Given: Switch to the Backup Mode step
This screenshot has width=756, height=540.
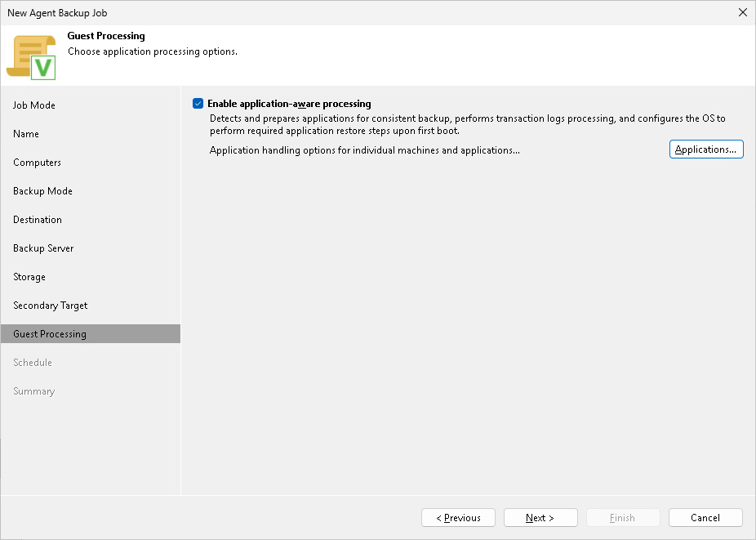Looking at the screenshot, I should click(42, 190).
